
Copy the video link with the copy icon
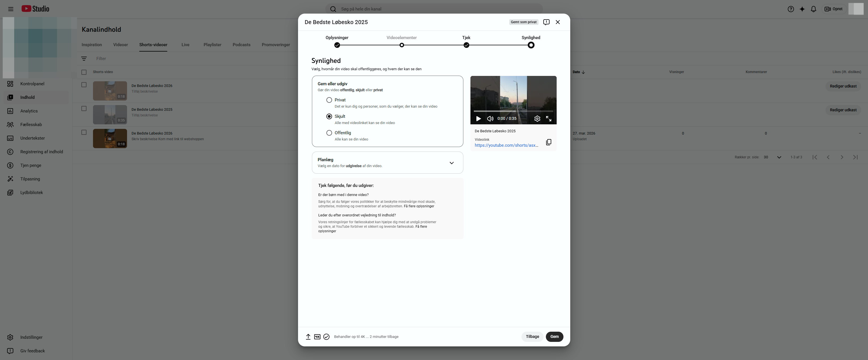(x=549, y=142)
